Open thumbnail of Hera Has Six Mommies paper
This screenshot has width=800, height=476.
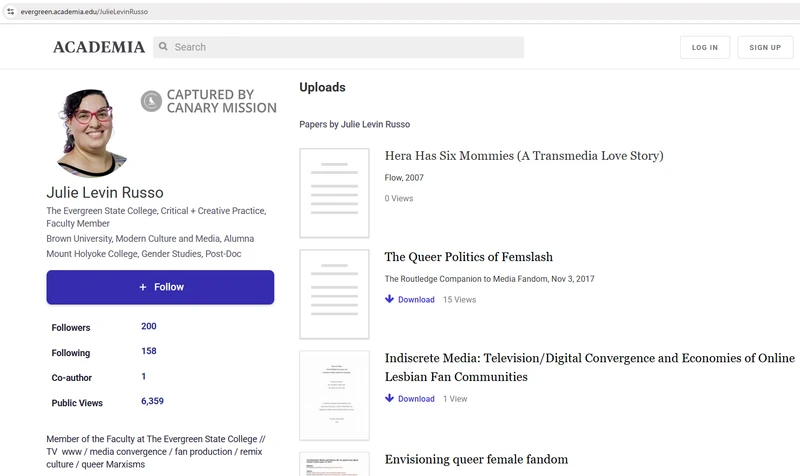pos(334,193)
